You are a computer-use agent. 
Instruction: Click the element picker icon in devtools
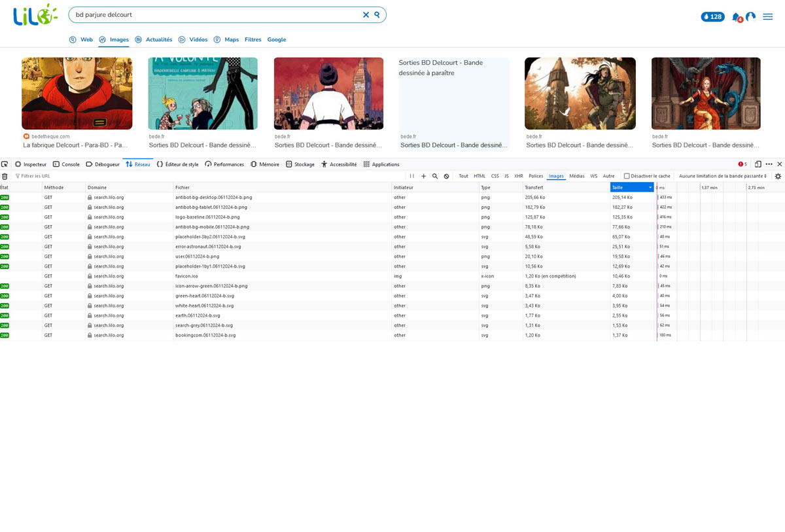5,164
